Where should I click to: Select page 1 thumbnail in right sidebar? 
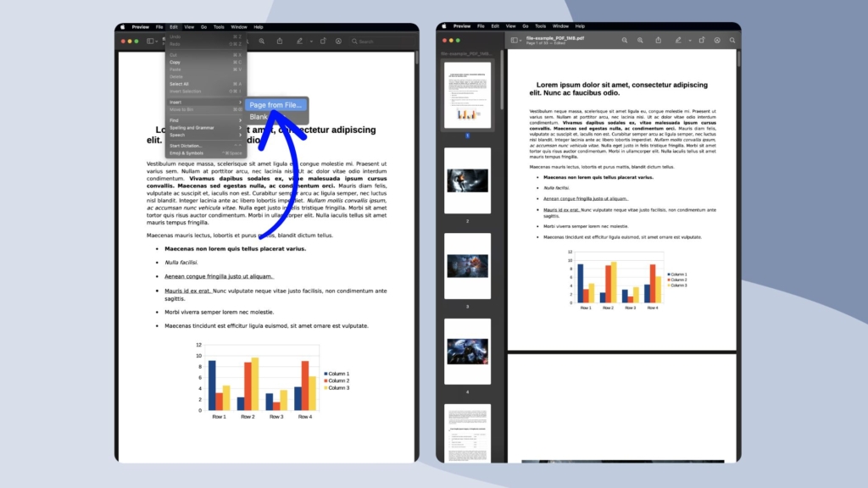[x=467, y=95]
